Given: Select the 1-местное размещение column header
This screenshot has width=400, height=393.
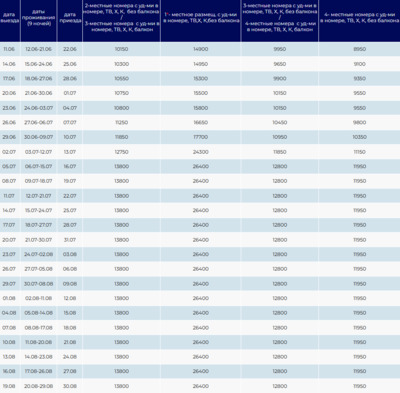Looking at the screenshot, I should coord(201,18).
